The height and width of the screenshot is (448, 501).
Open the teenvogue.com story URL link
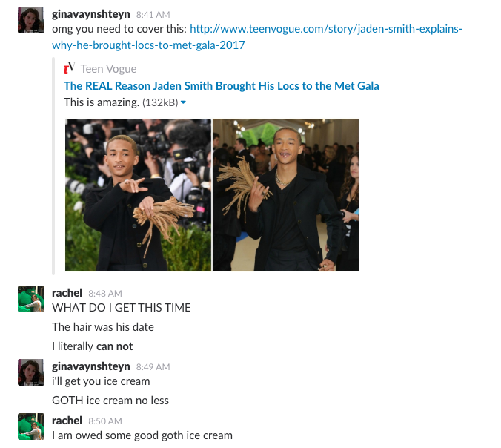coord(257,37)
